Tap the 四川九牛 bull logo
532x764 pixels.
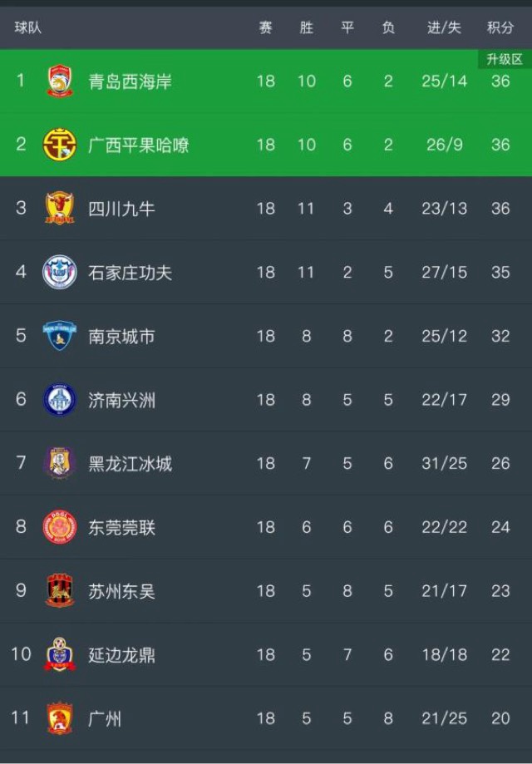pyautogui.click(x=59, y=209)
